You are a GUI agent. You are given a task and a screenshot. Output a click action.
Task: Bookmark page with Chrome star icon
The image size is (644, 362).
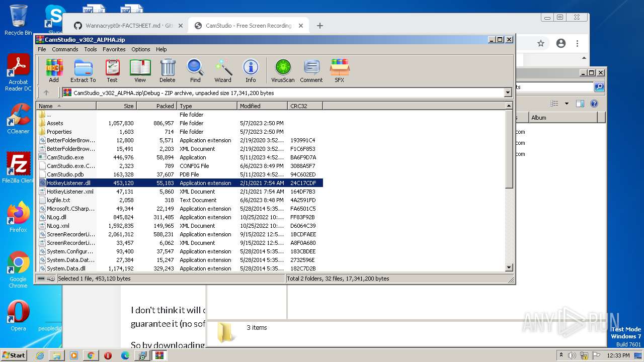541,44
